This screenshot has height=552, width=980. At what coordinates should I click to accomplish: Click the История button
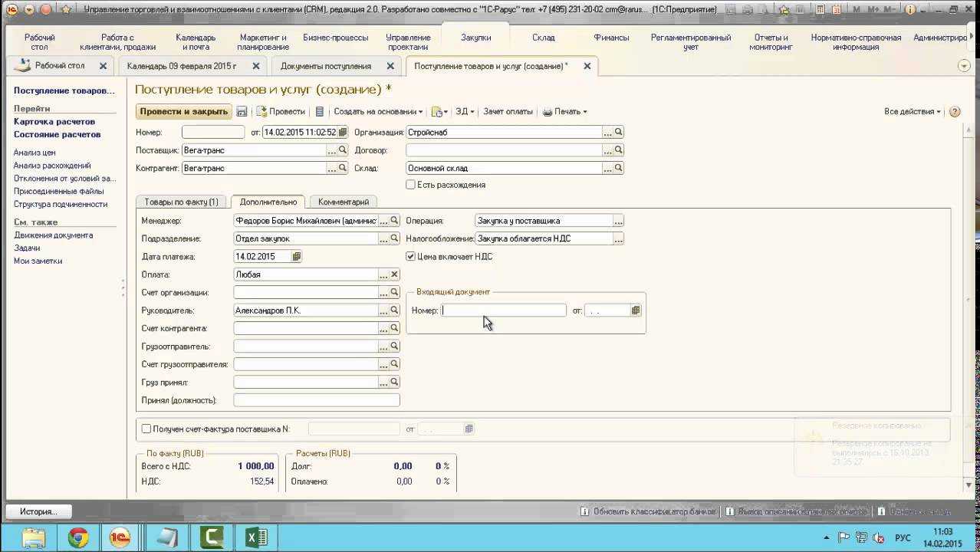point(38,511)
